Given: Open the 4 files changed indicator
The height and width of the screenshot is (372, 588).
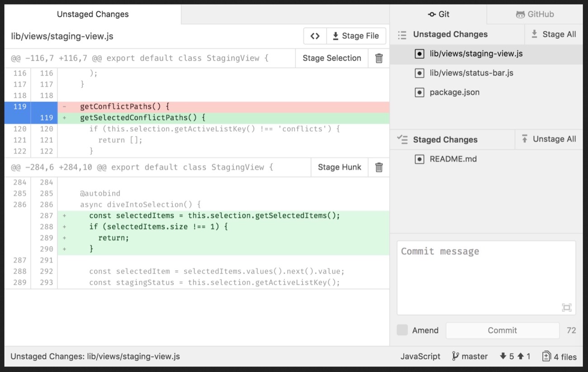Looking at the screenshot, I should pyautogui.click(x=559, y=357).
